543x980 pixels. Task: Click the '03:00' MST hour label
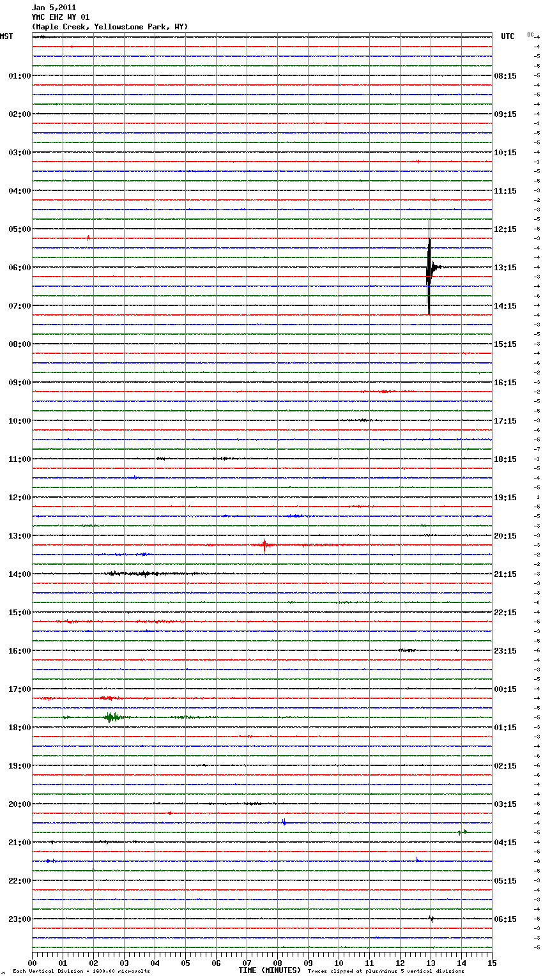point(20,153)
